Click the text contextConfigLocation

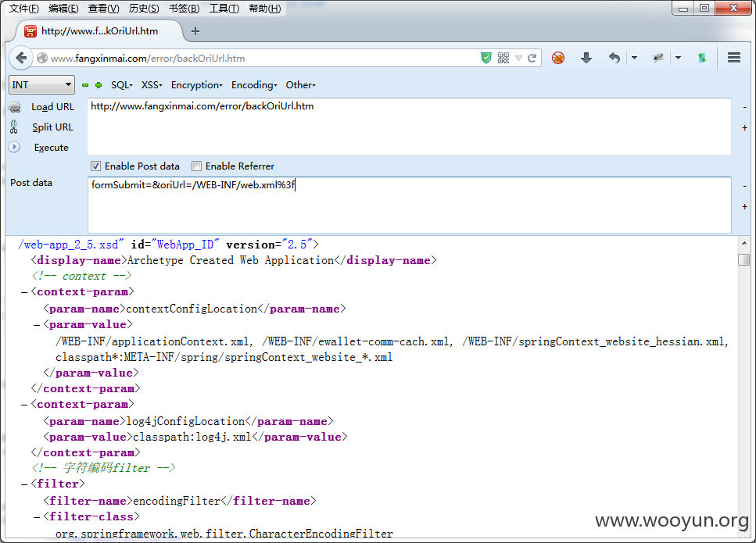coord(192,309)
